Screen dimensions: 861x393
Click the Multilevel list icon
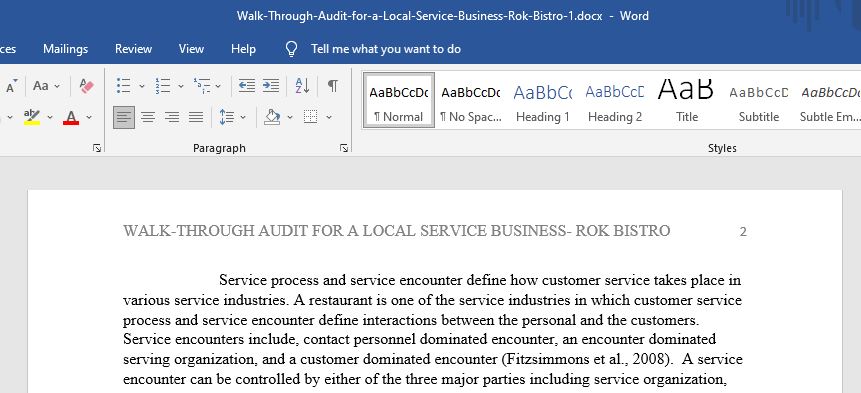[202, 86]
